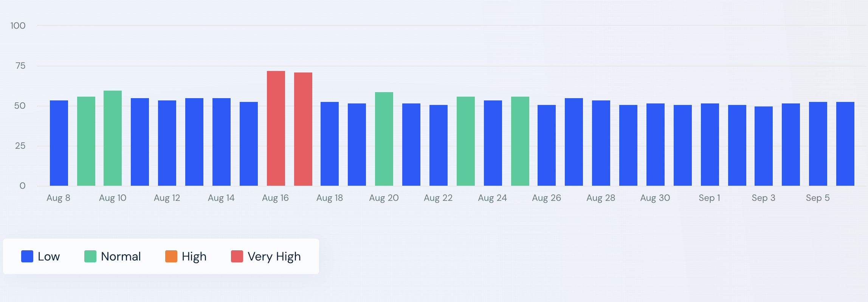
Task: Select the green Aug 20 bar
Action: 384,139
